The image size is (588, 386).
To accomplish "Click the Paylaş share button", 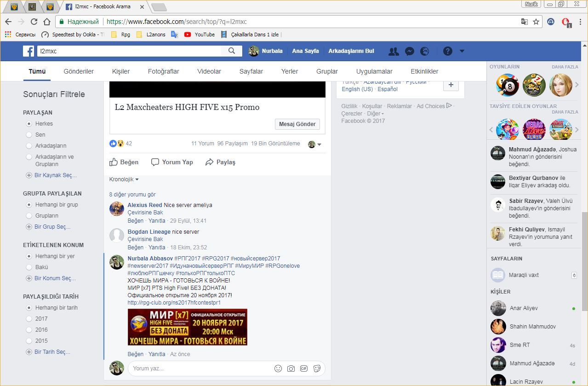I will (x=220, y=162).
